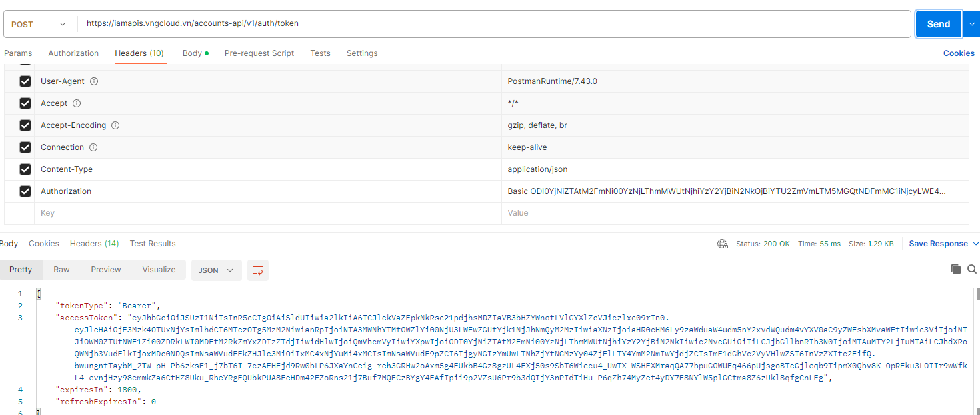Switch to Preview response view
The image size is (980, 415).
point(106,270)
